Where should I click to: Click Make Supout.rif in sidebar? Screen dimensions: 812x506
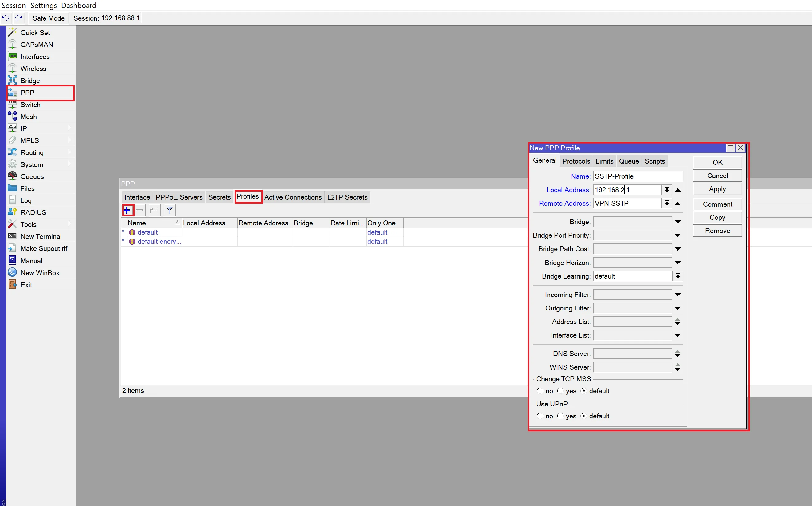tap(41, 248)
